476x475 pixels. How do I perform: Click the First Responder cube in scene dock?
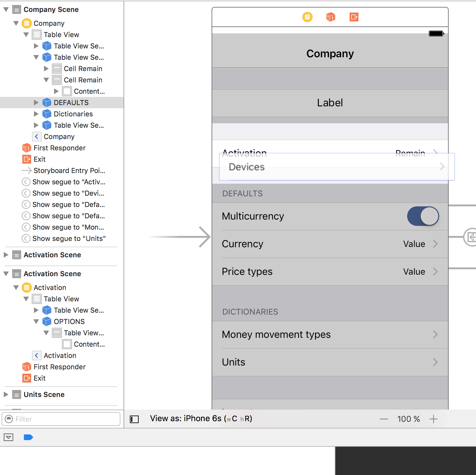(x=330, y=17)
